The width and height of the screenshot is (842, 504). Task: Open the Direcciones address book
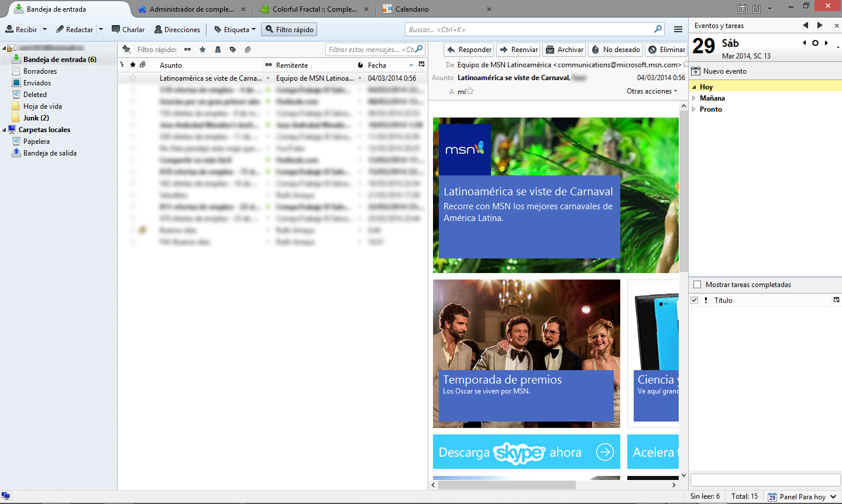click(177, 29)
